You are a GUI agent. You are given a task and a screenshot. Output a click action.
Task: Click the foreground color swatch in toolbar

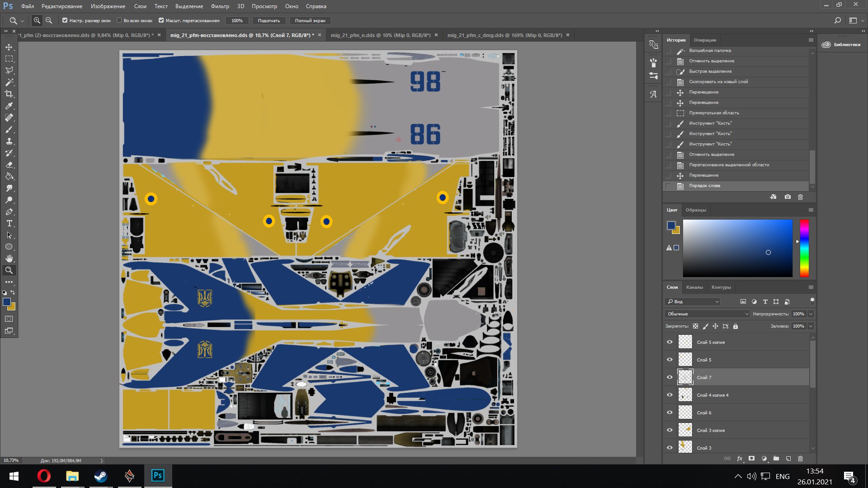click(7, 302)
